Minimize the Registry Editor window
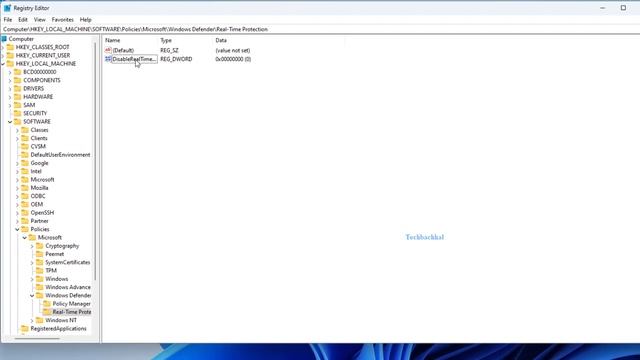This screenshot has width=640, height=360. 602,8
